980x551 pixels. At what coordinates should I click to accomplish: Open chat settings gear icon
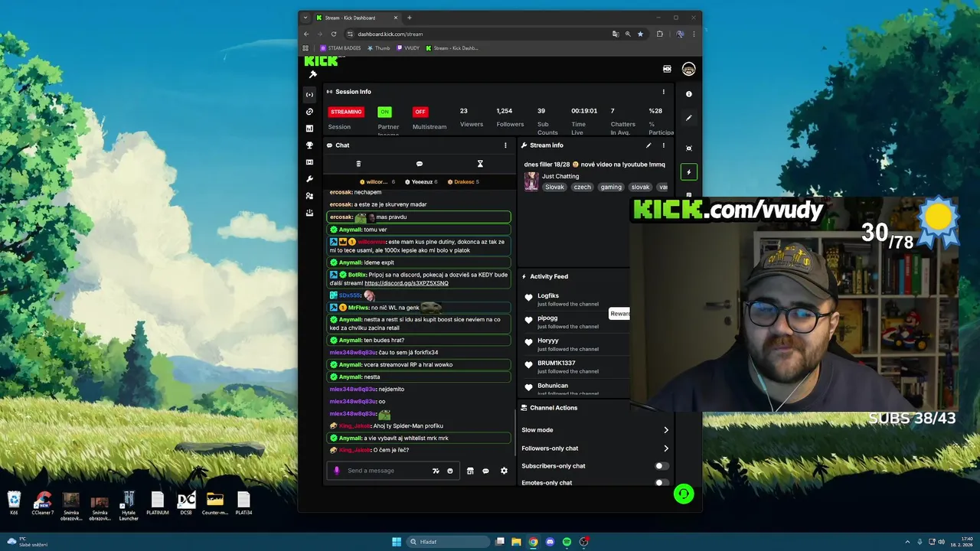504,471
